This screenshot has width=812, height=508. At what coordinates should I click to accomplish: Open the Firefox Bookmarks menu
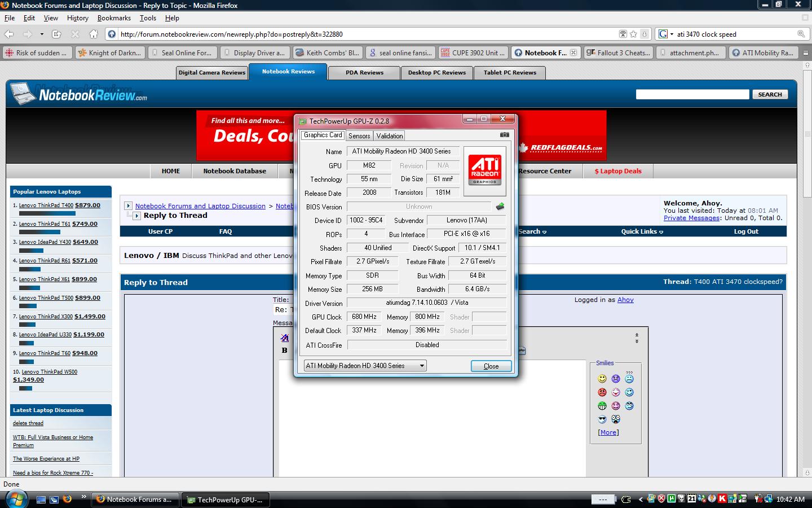[114, 18]
